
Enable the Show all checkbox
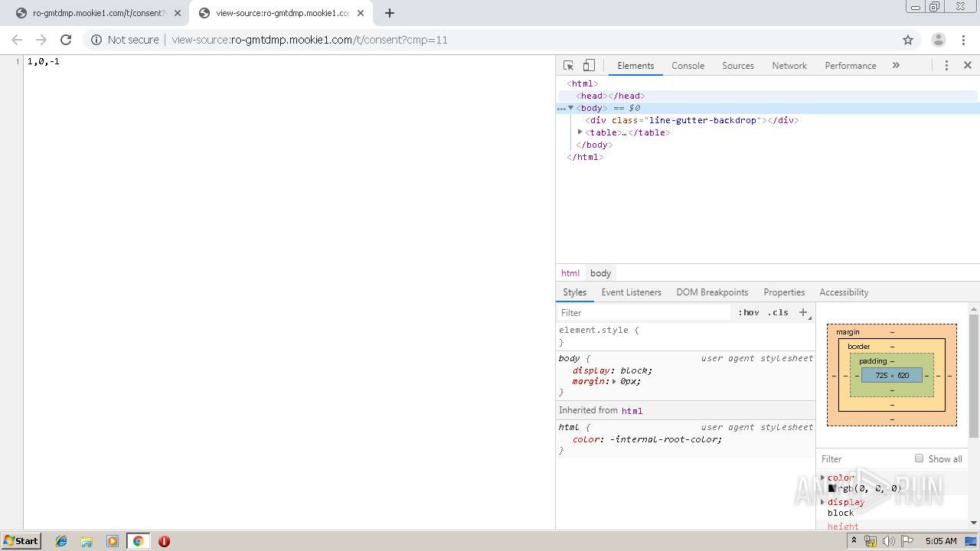pos(919,458)
